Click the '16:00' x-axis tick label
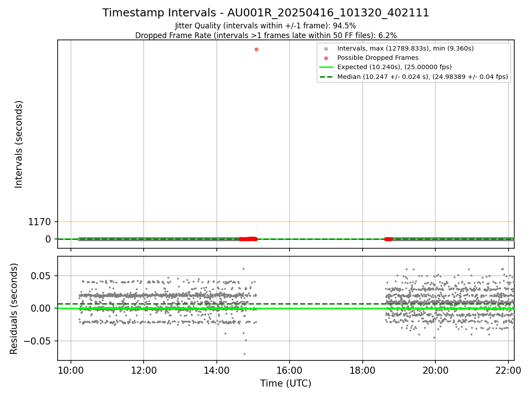Viewport: 532px width, 399px height. click(289, 370)
